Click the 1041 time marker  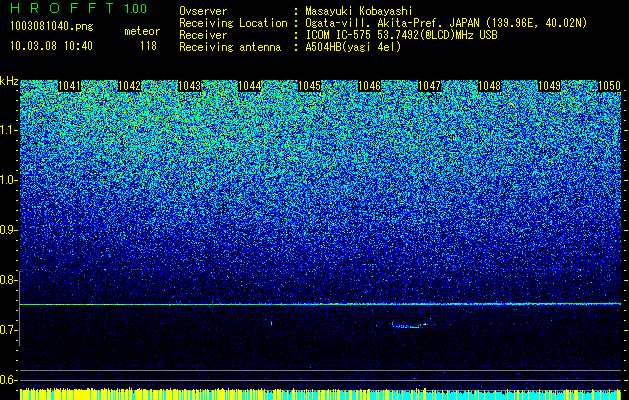[x=69, y=86]
